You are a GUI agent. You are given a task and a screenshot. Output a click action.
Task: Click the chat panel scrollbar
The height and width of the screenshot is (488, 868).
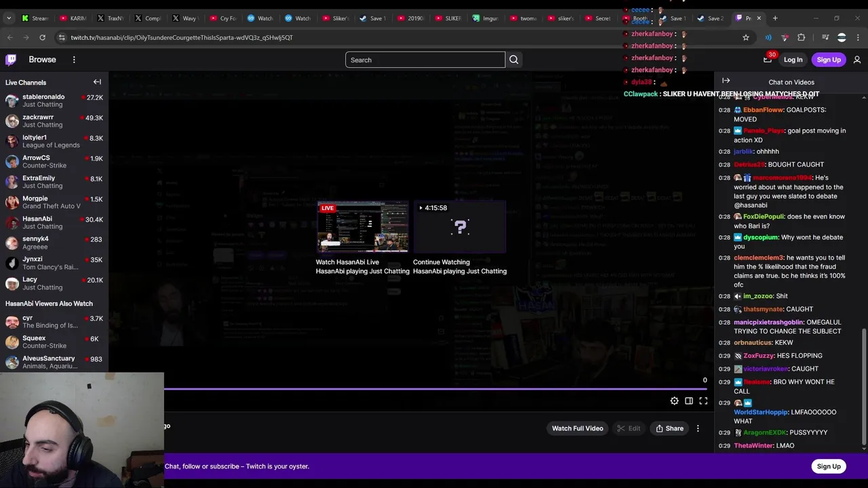click(x=863, y=386)
